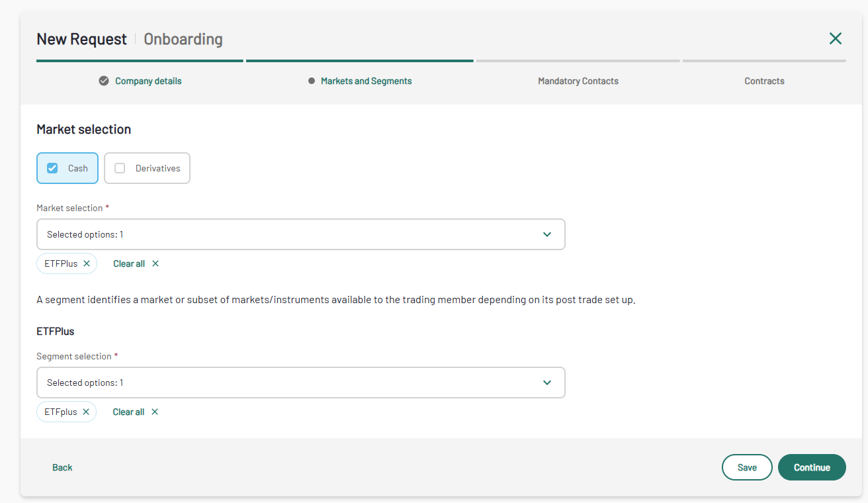The image size is (868, 503).
Task: Click the ETFplus segment chip label
Action: click(61, 412)
